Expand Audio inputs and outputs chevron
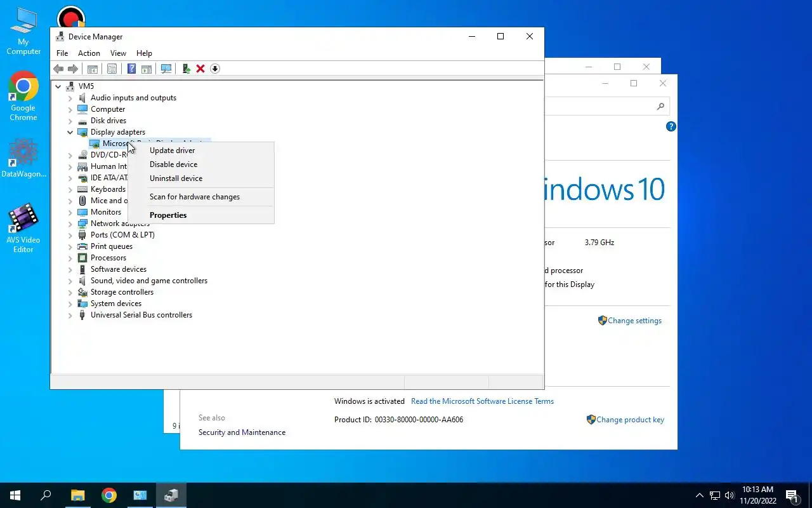The width and height of the screenshot is (812, 508). tap(70, 98)
